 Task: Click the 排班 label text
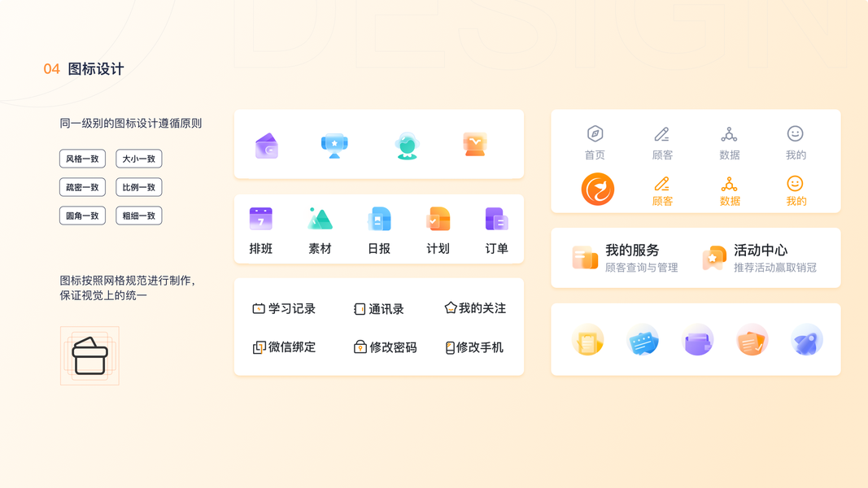[261, 248]
